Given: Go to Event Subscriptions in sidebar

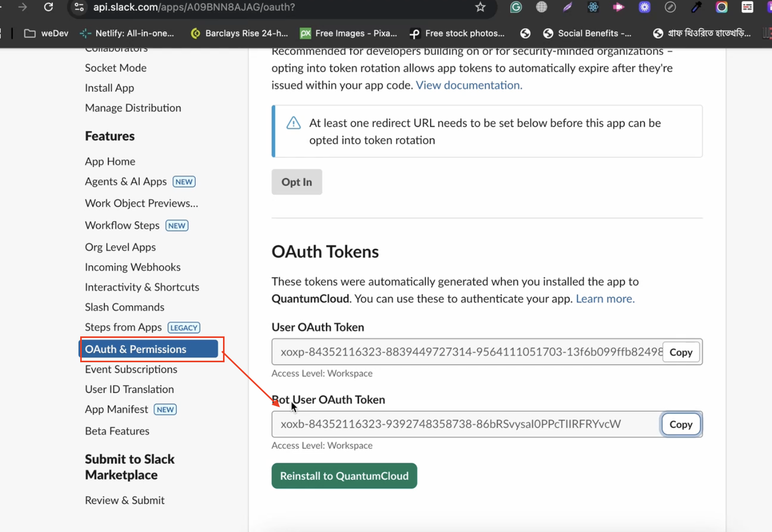Looking at the screenshot, I should point(131,370).
